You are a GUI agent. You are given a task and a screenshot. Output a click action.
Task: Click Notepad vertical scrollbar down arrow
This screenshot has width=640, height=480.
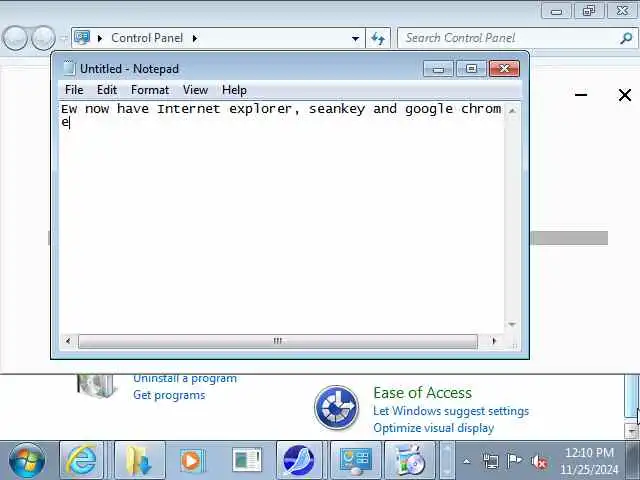pos(512,324)
